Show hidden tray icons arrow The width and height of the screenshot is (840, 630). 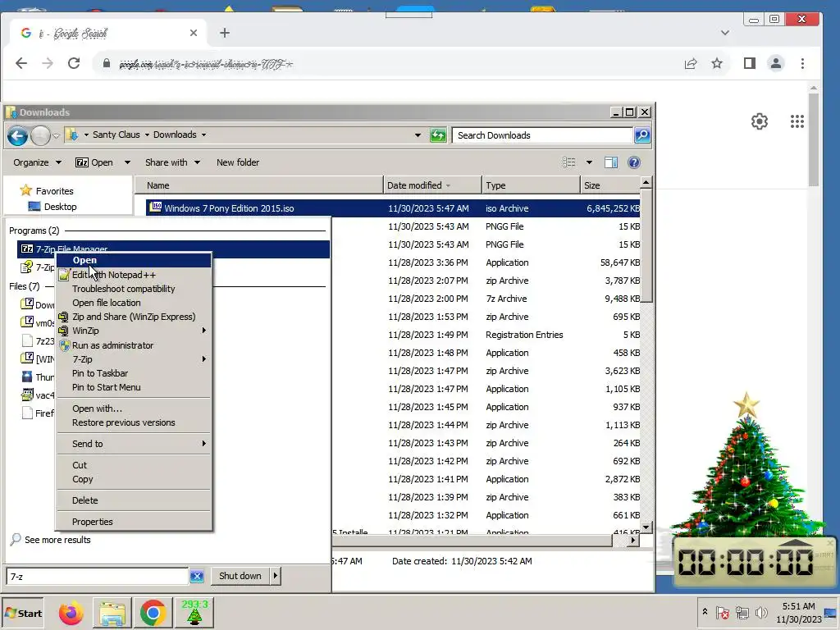[x=705, y=611]
